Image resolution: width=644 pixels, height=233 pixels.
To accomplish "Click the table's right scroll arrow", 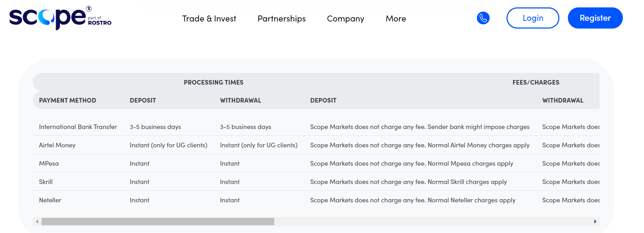I will coord(595,221).
